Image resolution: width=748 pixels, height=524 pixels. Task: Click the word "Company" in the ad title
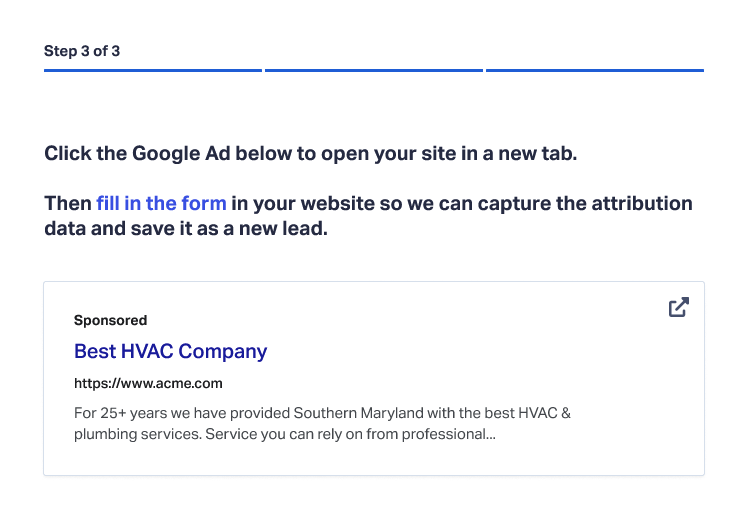tap(223, 352)
